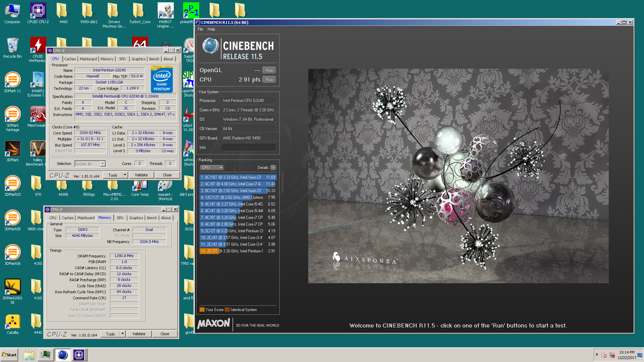
Task: Click Validate in upper CPU-Z window
Action: (141, 175)
